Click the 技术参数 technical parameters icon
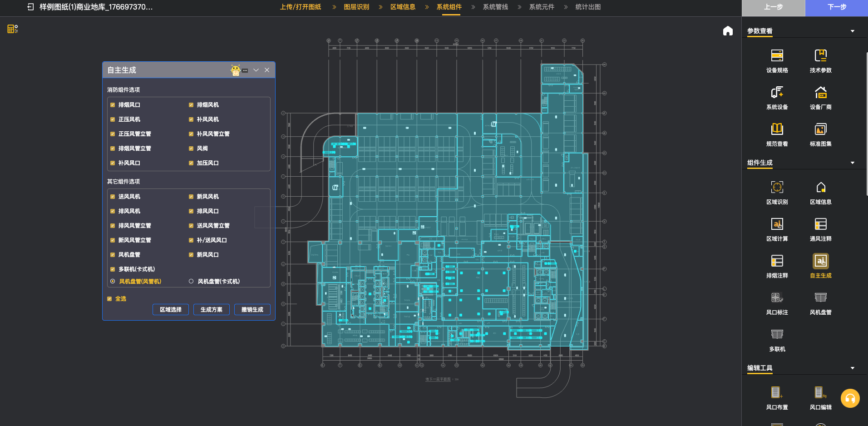 tap(820, 56)
